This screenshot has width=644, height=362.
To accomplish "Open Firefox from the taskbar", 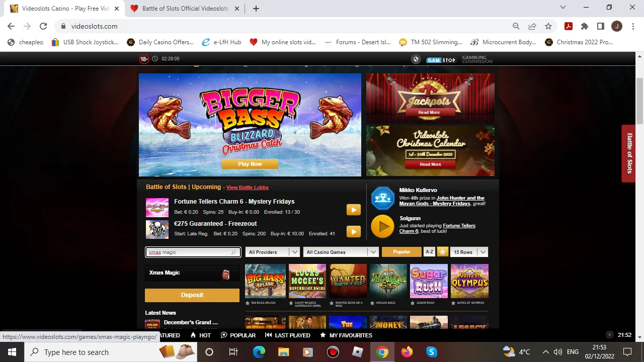I will [407, 352].
